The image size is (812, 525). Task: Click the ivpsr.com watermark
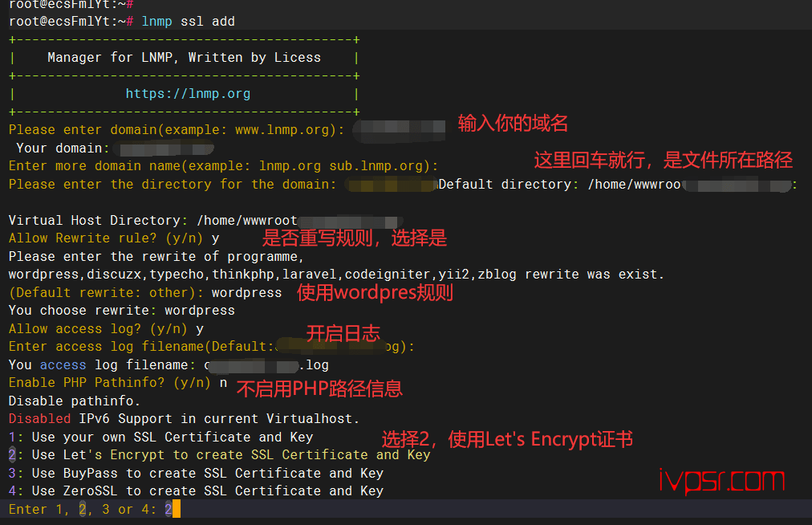(x=722, y=480)
